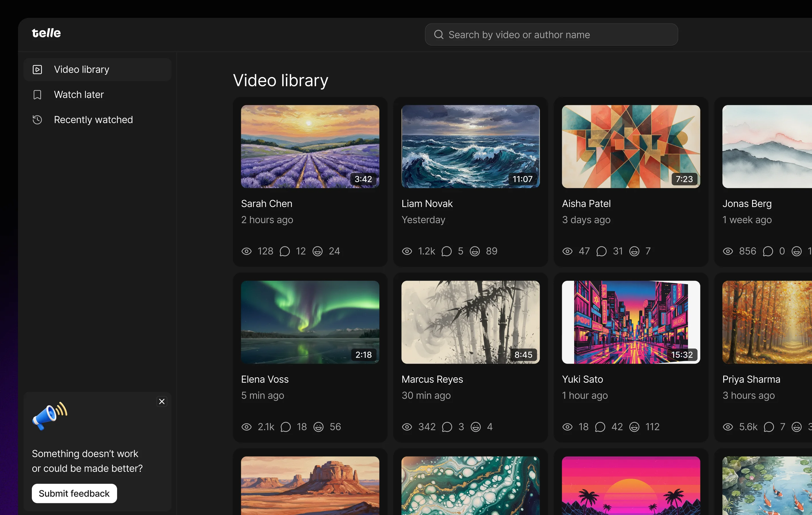Click the author name Sarah Chen
812x515 pixels.
point(267,204)
